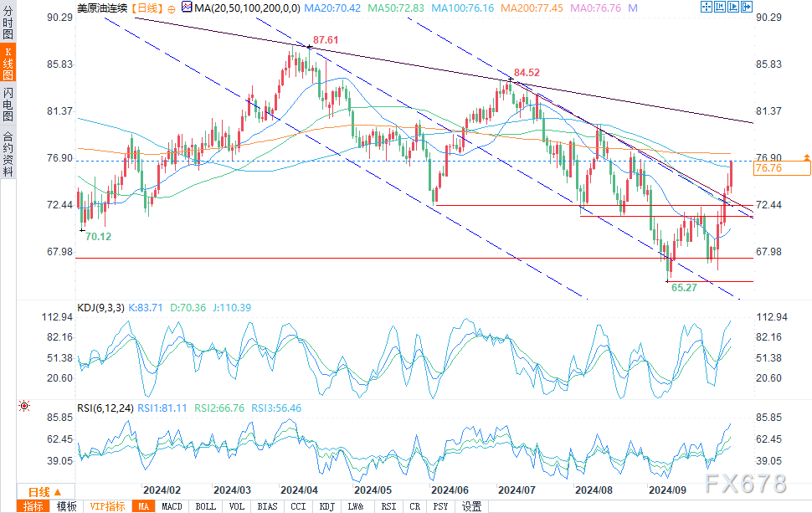Click the chart jump-to-start axis icon

point(720,7)
